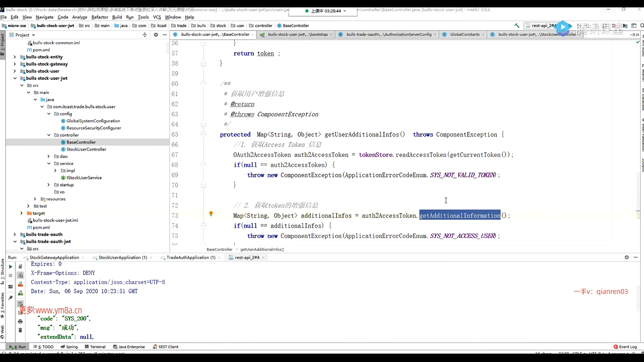Toggle code folding marker at line 65
644x362 pixels.
(x=203, y=134)
